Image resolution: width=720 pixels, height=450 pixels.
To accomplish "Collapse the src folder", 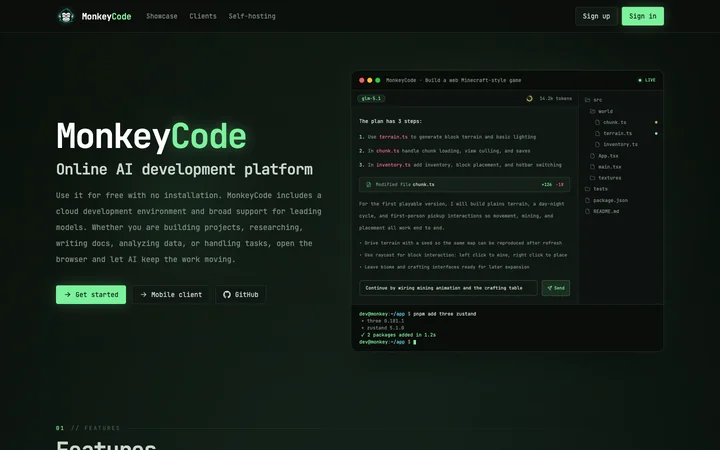I will pos(593,100).
